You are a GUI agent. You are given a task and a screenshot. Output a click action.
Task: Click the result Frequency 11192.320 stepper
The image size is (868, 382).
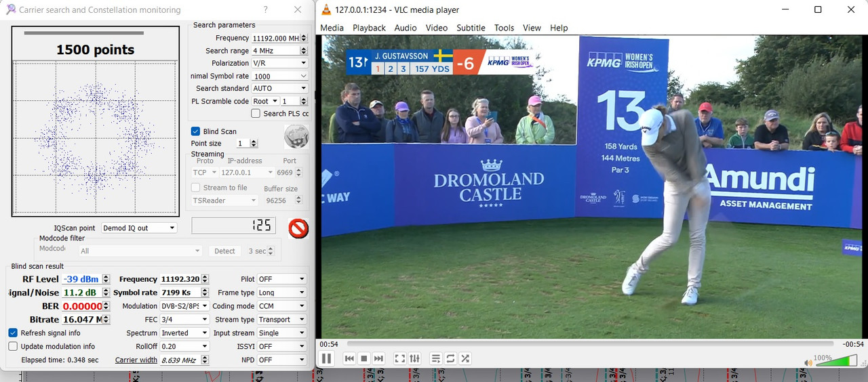click(x=205, y=279)
